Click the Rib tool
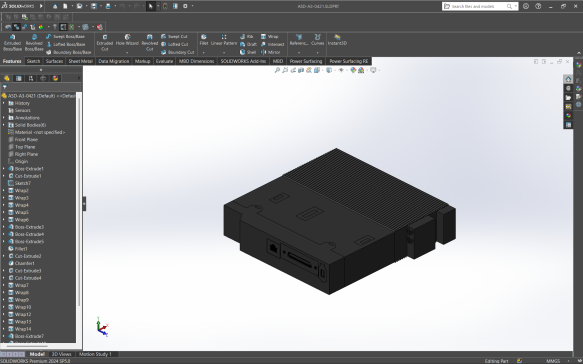The width and height of the screenshot is (583, 364). pos(247,36)
